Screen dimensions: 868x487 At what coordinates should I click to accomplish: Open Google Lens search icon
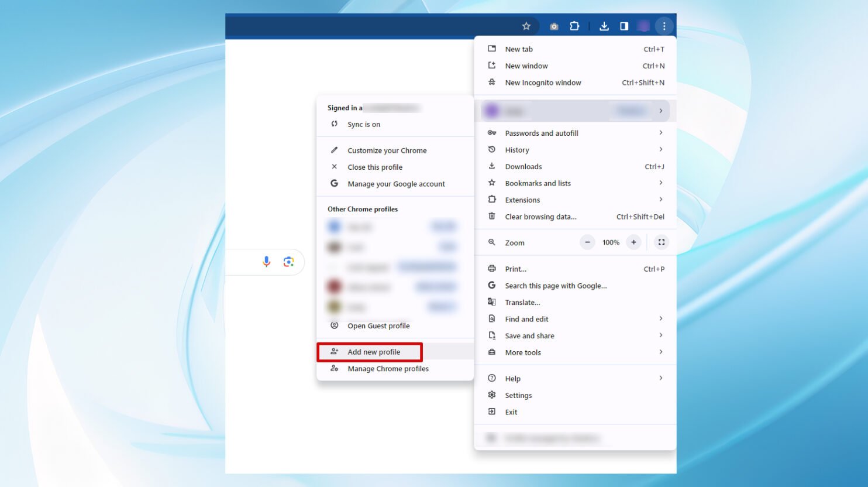pyautogui.click(x=288, y=261)
